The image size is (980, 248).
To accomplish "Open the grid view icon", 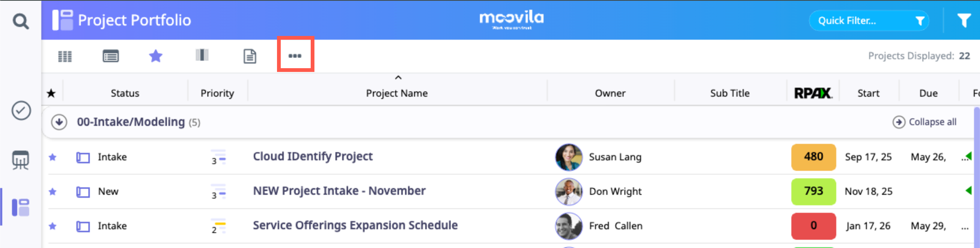I will pyautogui.click(x=65, y=57).
